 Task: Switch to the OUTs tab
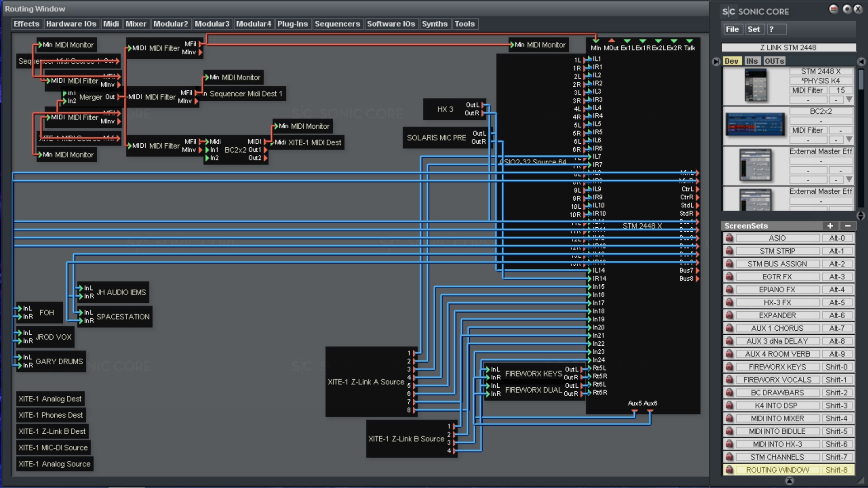click(x=774, y=61)
